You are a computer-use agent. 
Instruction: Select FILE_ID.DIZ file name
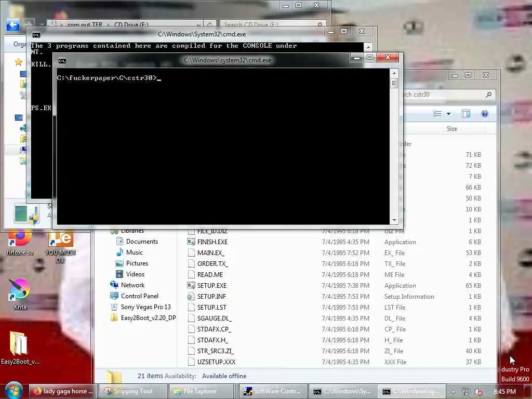tap(212, 231)
